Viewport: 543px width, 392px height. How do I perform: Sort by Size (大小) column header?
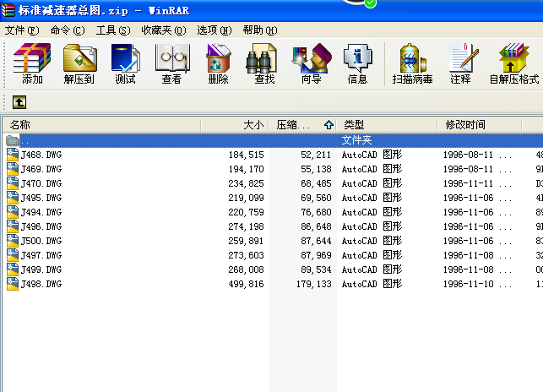point(235,125)
